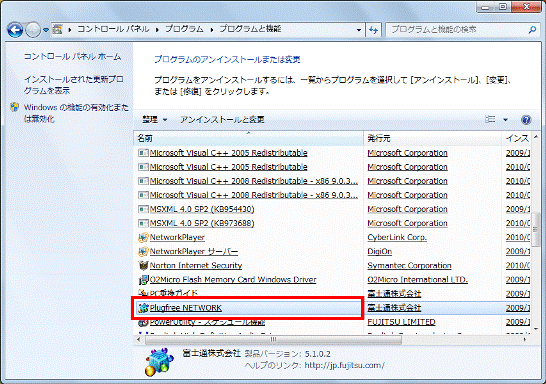Image resolution: width=546 pixels, height=384 pixels.
Task: Click DigiOn publisher cell
Action: [x=380, y=251]
